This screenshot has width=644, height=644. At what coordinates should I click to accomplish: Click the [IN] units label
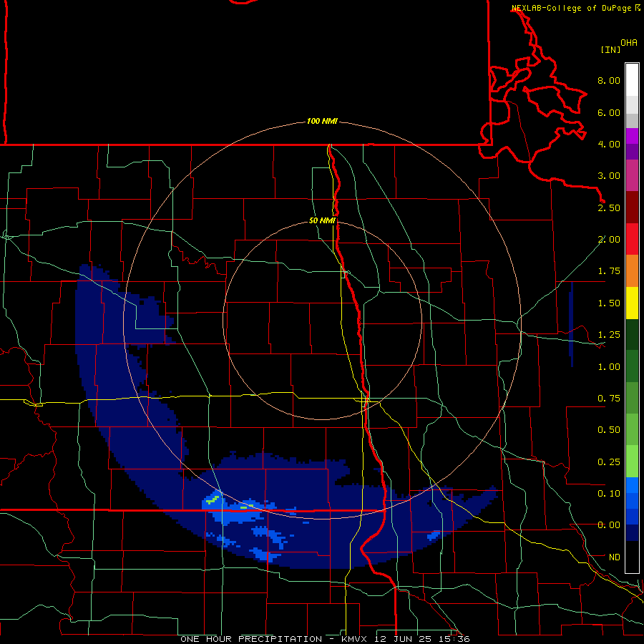coord(610,49)
